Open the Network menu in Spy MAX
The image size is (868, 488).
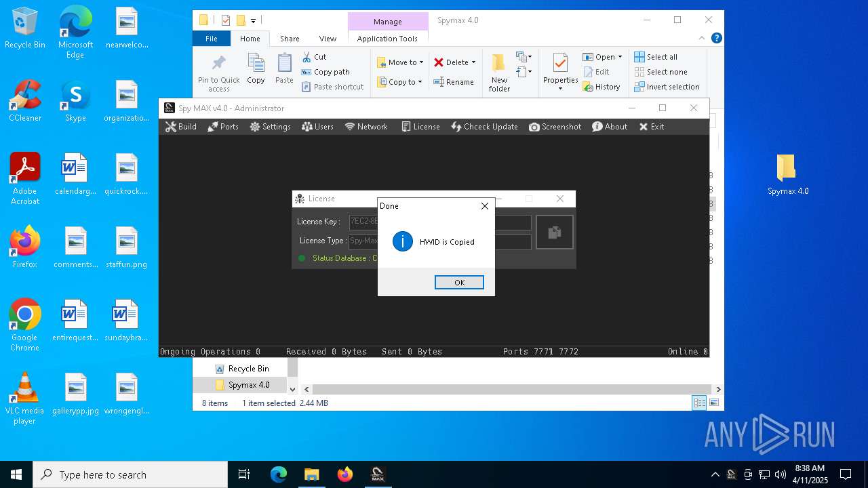point(366,127)
